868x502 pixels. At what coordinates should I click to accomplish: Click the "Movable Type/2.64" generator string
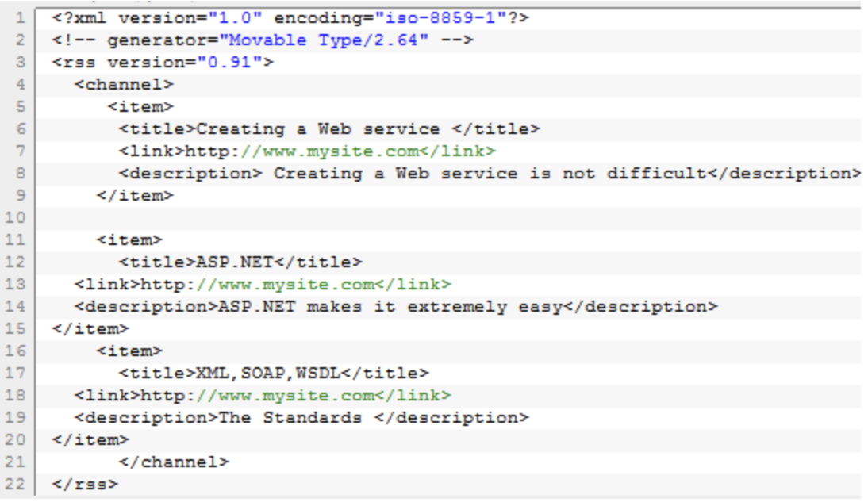point(324,40)
